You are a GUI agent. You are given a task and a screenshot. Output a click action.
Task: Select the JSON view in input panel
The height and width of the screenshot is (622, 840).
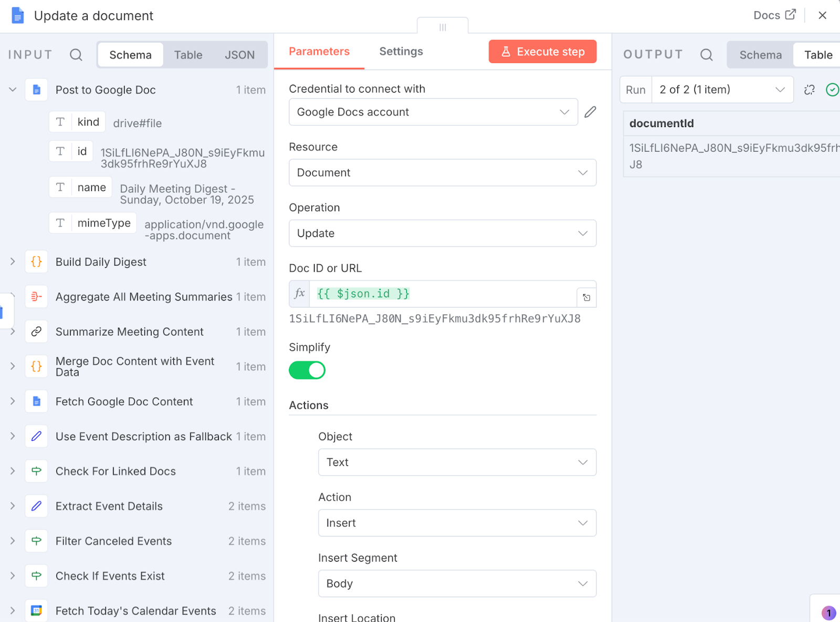click(x=239, y=55)
